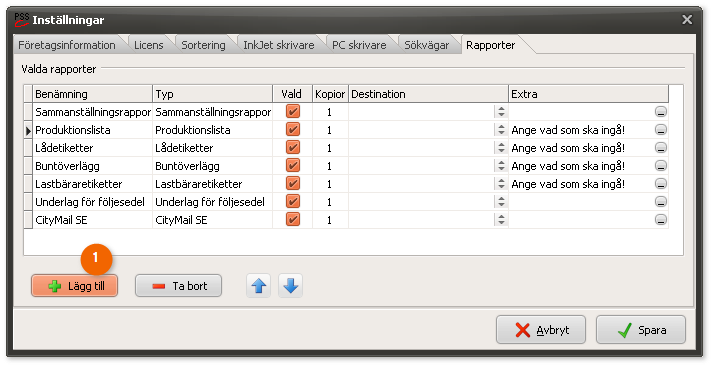Click the minus icon in Lådetiketter Extra column
This screenshot has width=713, height=367.
tap(661, 148)
